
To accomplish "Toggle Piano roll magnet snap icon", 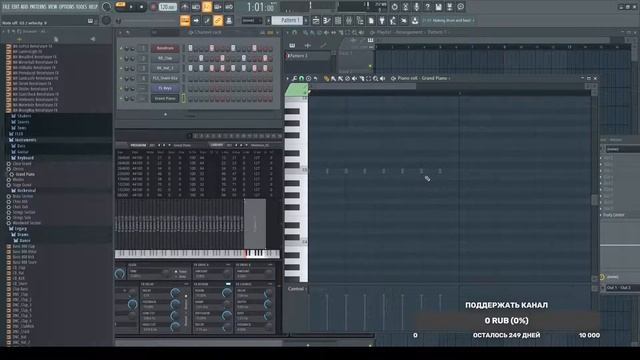I will coord(301,78).
